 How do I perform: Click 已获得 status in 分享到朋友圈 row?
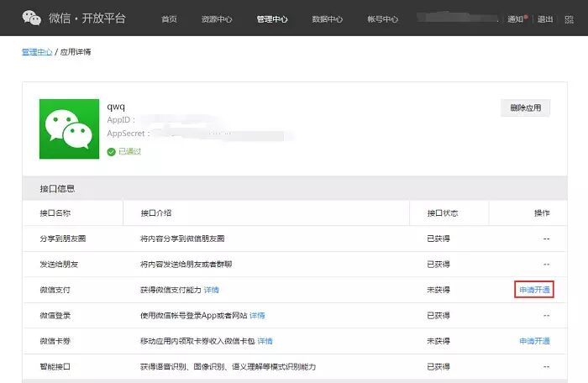(x=438, y=239)
